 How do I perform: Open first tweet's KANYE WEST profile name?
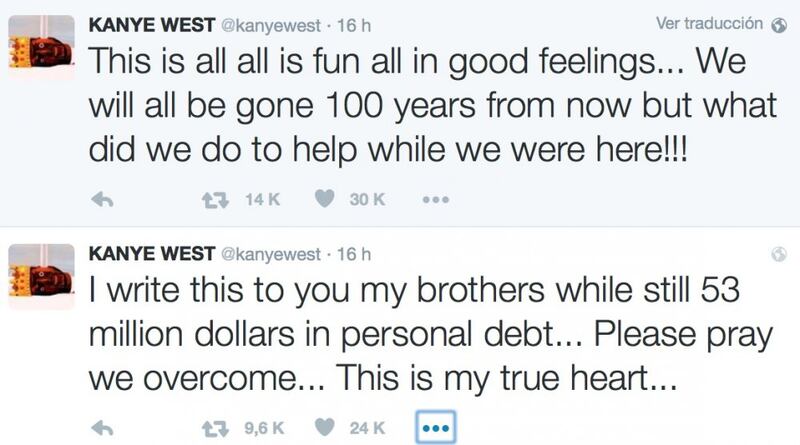point(152,25)
